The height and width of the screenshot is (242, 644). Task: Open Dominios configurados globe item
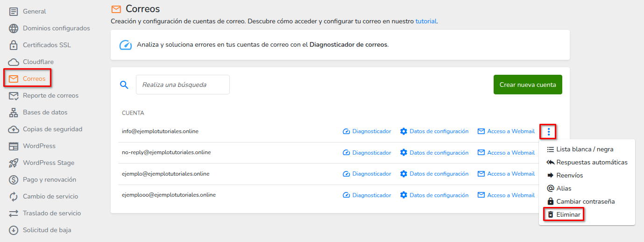pos(14,28)
